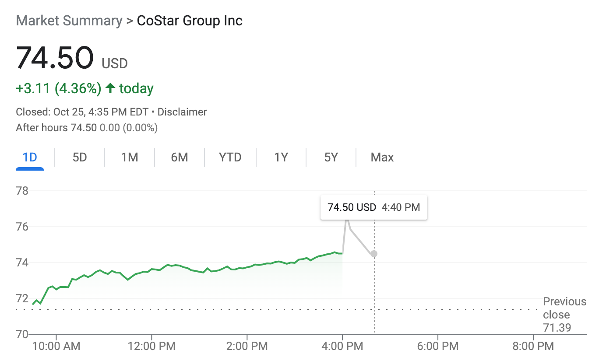Click the 12:00 PM axis label
This screenshot has height=364, width=613.
(151, 346)
